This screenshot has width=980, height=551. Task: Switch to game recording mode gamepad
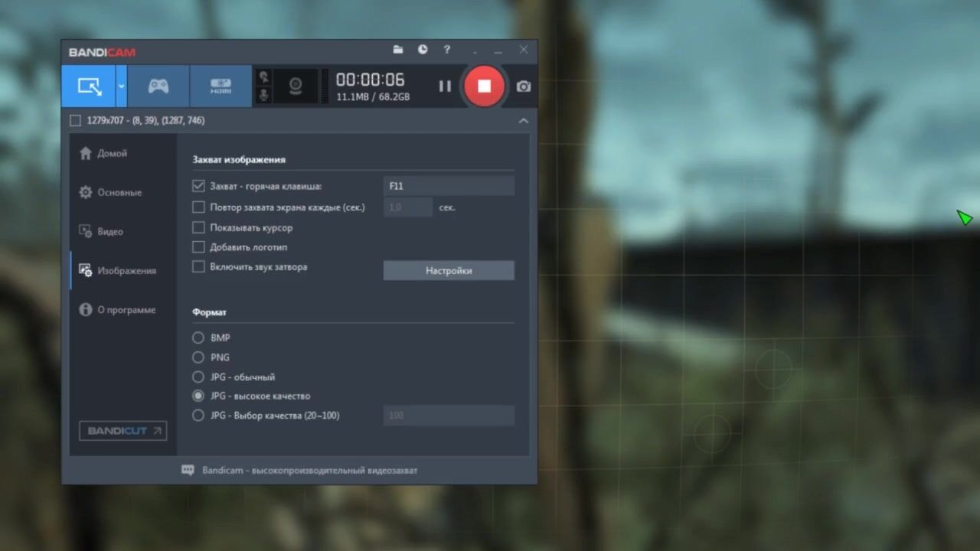coord(158,86)
